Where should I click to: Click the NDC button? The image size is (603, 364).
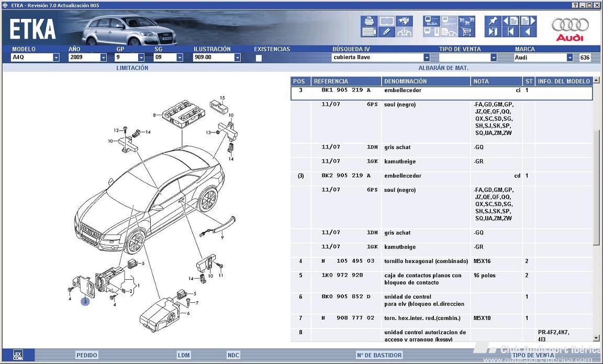coord(233,355)
